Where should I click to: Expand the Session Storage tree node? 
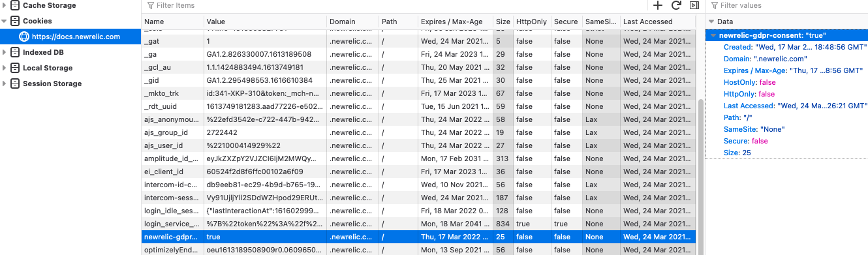tap(5, 83)
